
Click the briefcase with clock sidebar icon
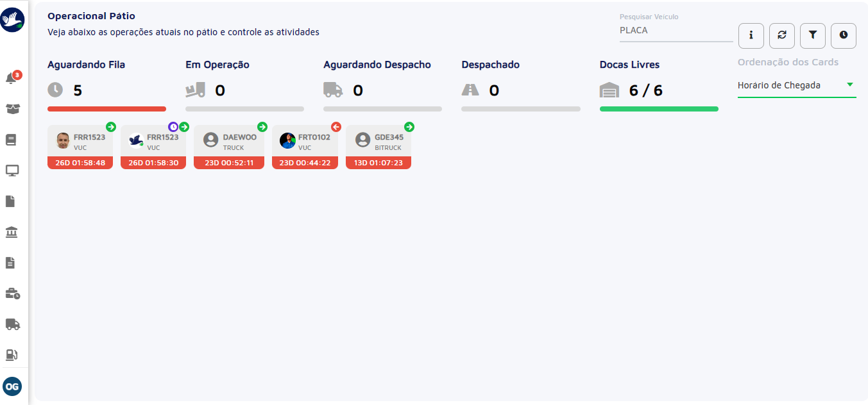pyautogui.click(x=13, y=293)
